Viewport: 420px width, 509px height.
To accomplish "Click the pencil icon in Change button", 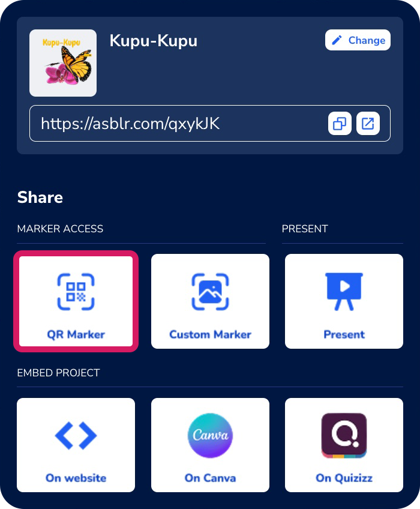I will pos(337,40).
